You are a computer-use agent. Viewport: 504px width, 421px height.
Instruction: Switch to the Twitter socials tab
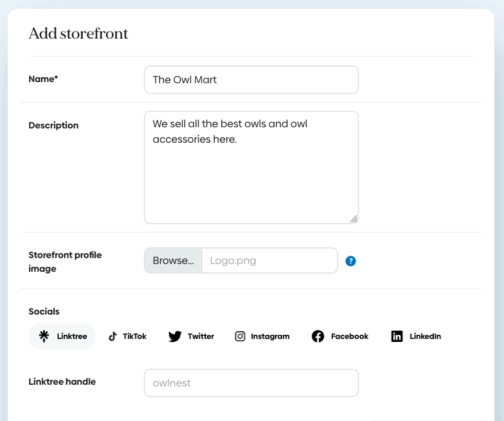tap(191, 337)
